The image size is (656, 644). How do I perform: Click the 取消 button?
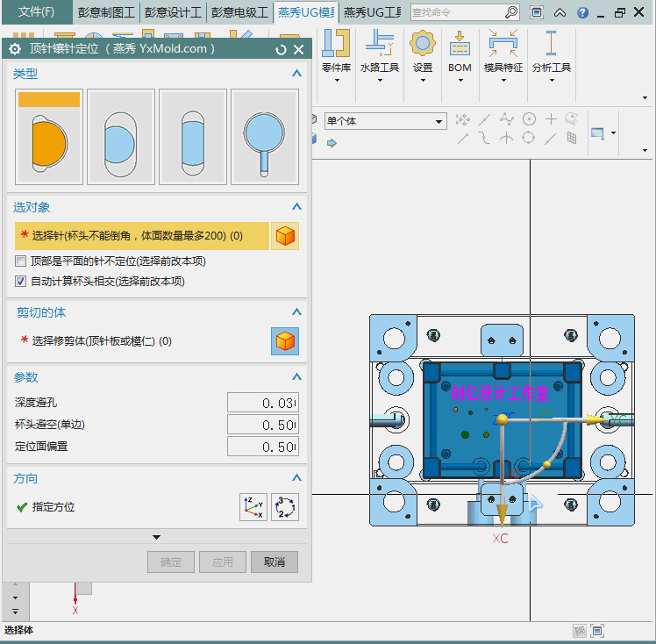[275, 562]
